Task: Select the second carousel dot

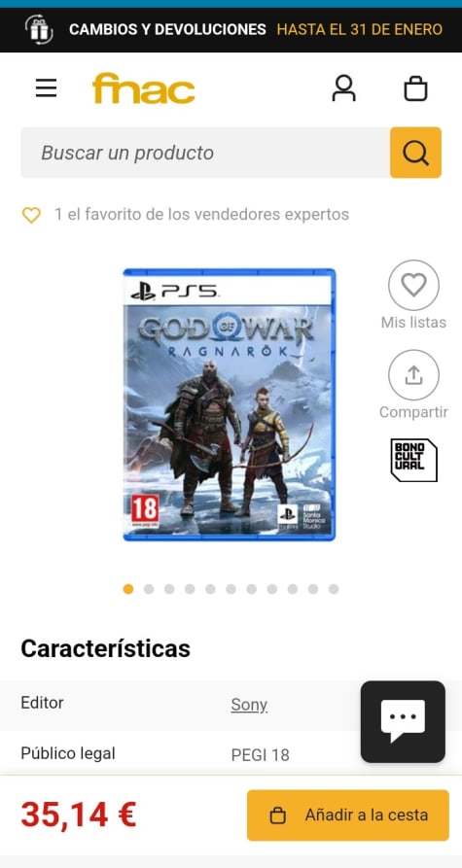Action: coord(149,589)
